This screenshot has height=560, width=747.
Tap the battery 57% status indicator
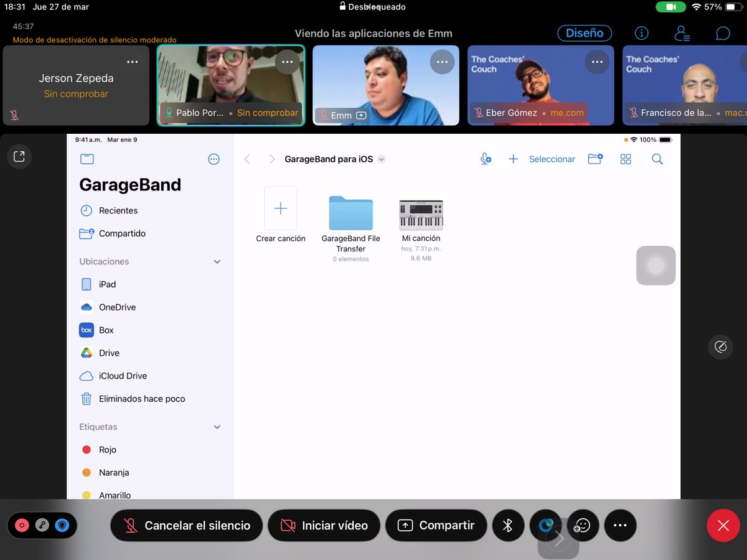723,7
